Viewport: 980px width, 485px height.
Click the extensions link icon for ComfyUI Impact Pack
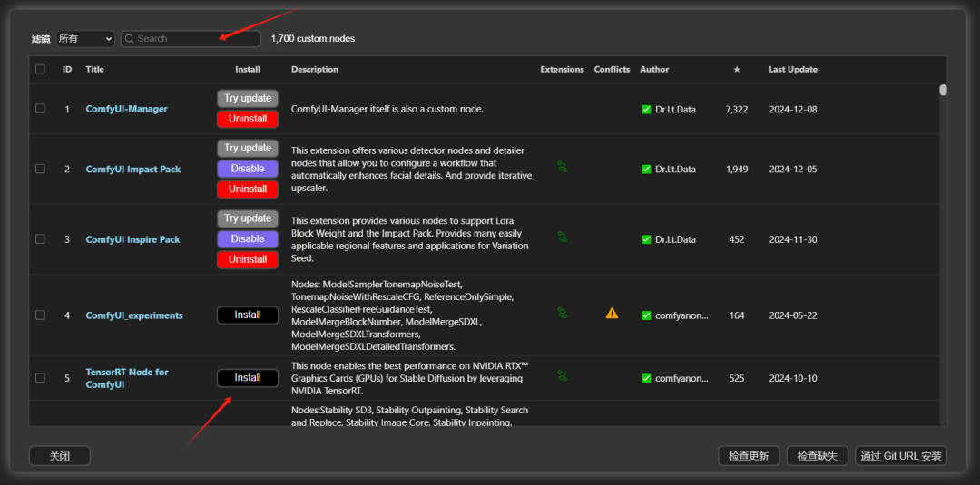point(562,167)
